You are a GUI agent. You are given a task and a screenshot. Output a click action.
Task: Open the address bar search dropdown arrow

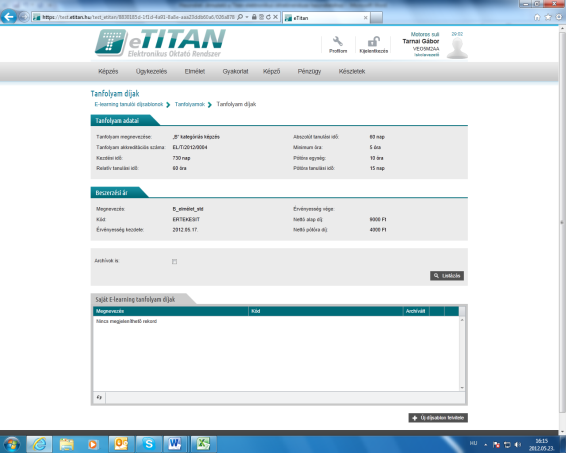click(x=247, y=17)
